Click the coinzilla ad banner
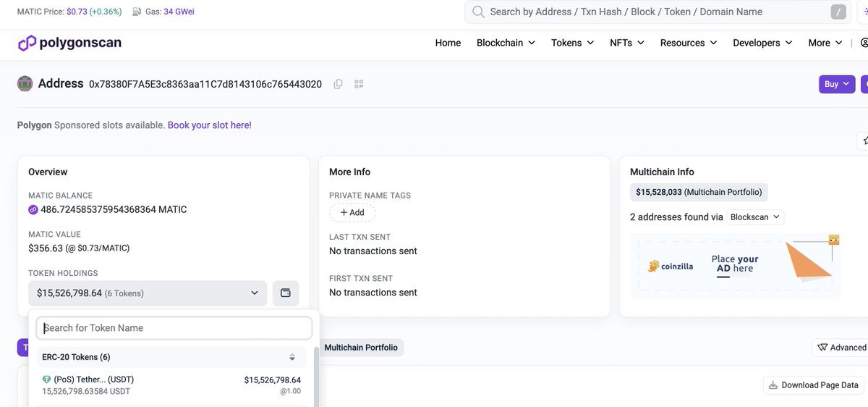 point(736,266)
